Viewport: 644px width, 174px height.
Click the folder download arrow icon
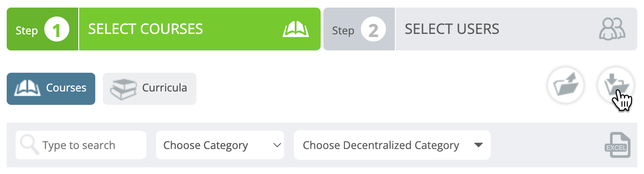click(616, 85)
